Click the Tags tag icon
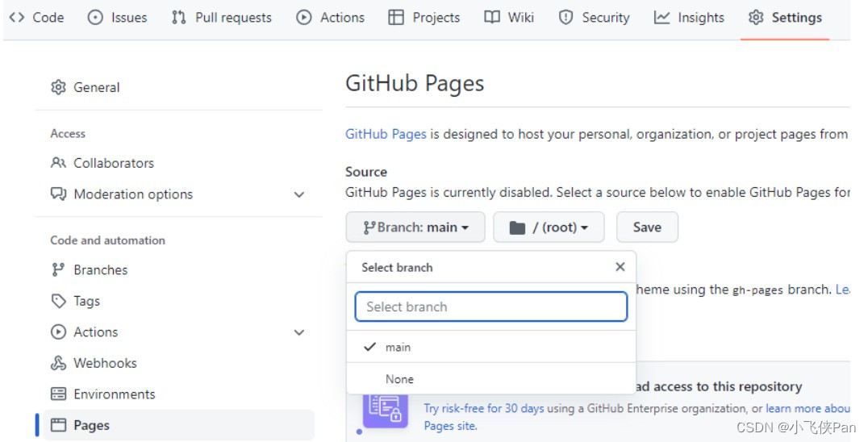 pyautogui.click(x=58, y=301)
